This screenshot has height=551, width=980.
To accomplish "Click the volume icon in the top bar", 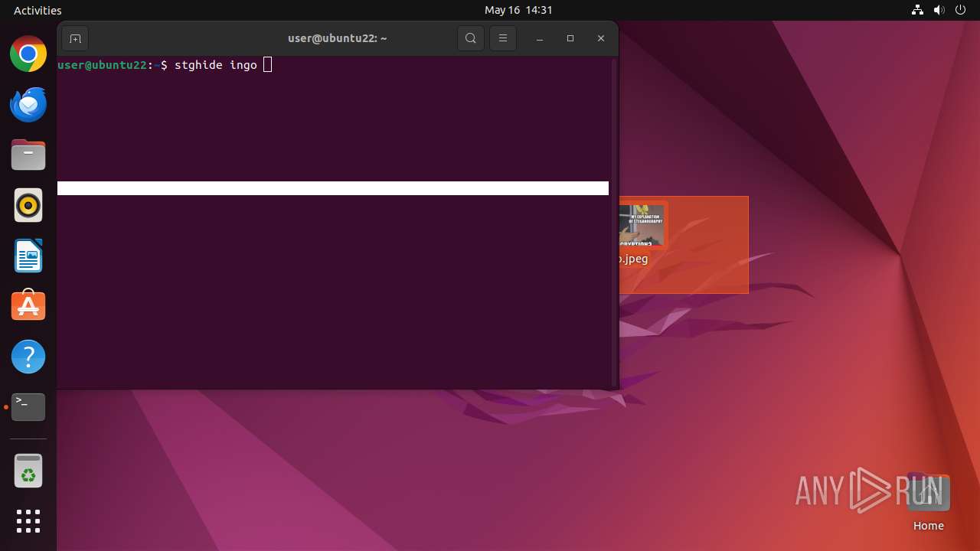I will (939, 10).
